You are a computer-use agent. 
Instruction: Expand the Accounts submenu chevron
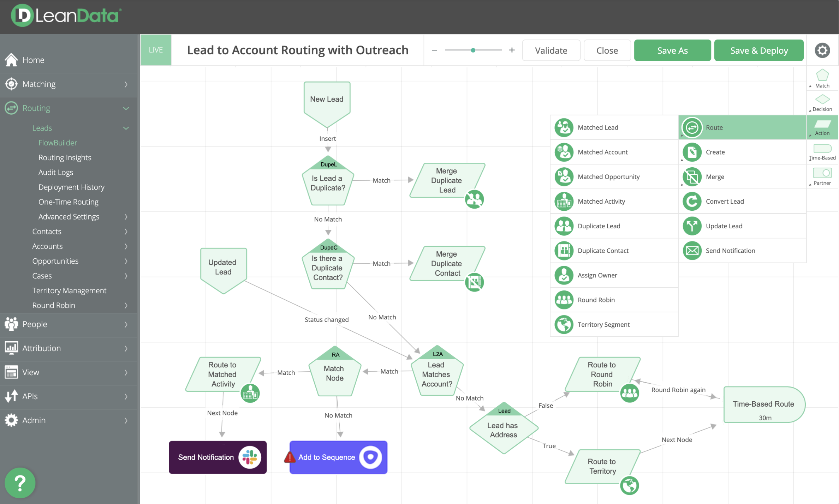click(126, 246)
